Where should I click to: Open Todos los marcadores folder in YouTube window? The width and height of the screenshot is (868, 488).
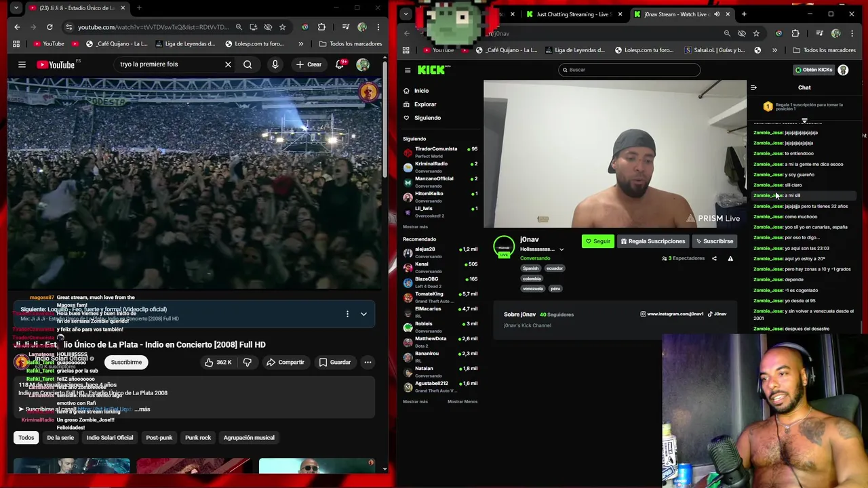[351, 43]
